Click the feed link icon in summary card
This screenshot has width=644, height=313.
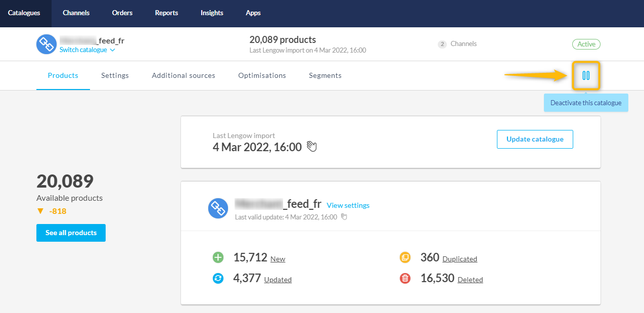[218, 208]
